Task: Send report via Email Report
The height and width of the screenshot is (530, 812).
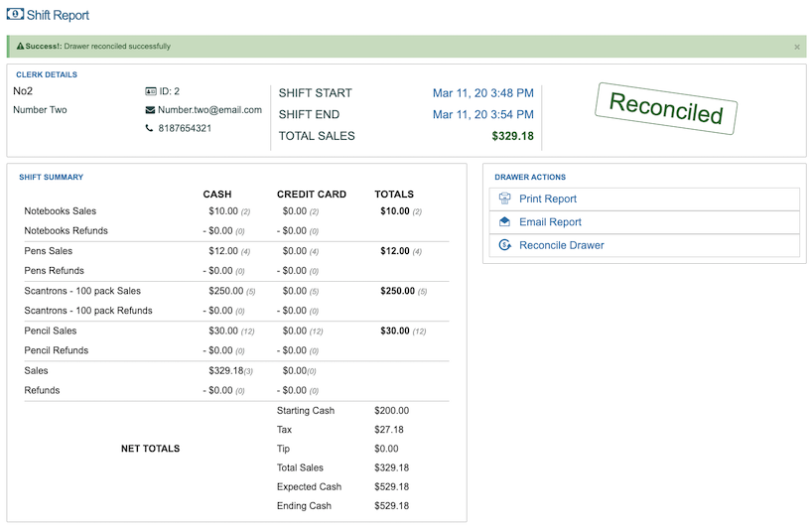Action: [x=550, y=222]
